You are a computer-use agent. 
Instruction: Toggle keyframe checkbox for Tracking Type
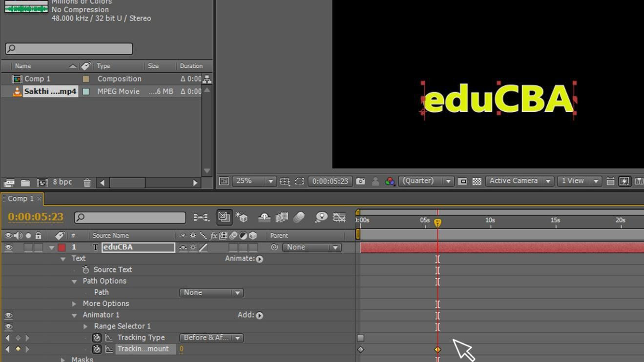[18, 338]
